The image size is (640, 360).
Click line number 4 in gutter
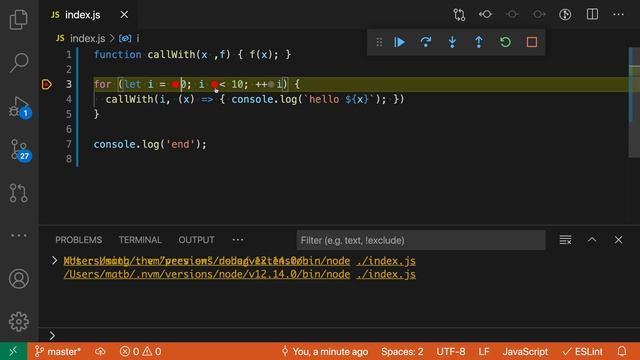coord(69,99)
